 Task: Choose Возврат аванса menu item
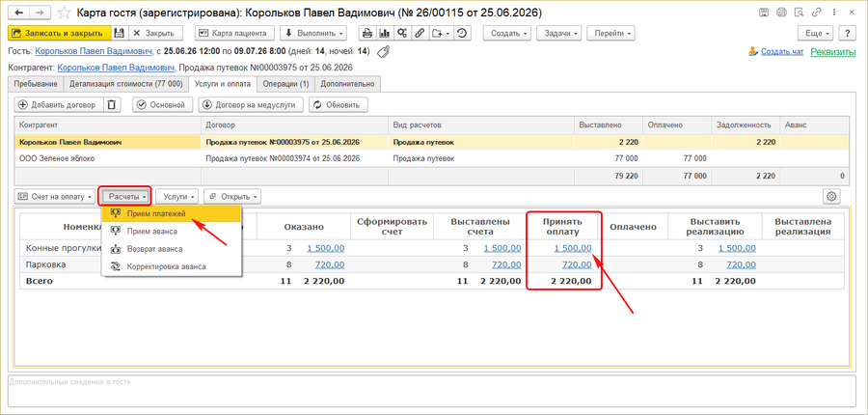click(x=172, y=249)
